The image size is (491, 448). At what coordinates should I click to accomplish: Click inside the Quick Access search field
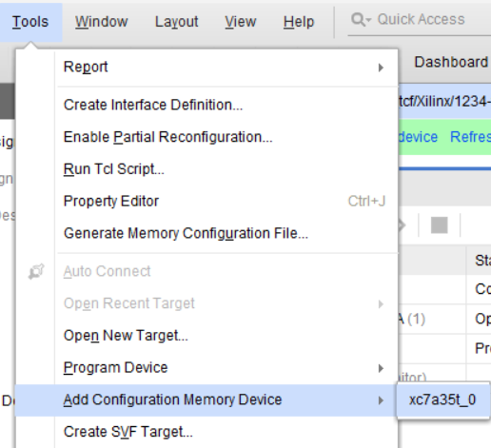[x=420, y=20]
